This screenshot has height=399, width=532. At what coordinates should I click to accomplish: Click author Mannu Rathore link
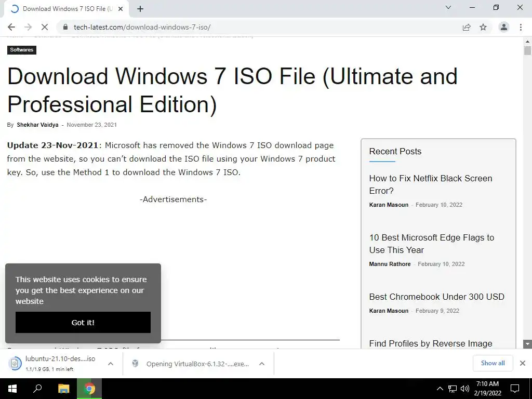tap(390, 264)
